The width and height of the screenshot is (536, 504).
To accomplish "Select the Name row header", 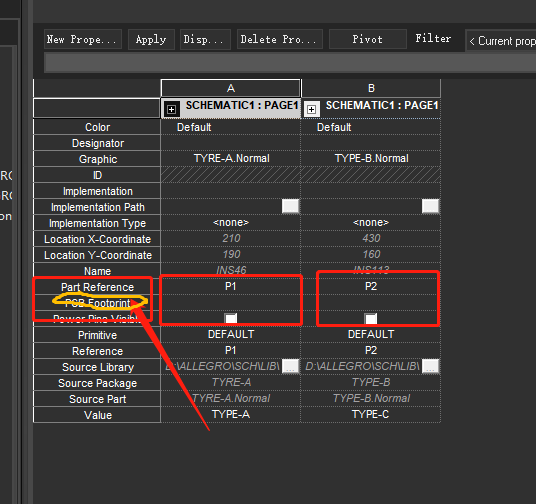I will pyautogui.click(x=97, y=271).
